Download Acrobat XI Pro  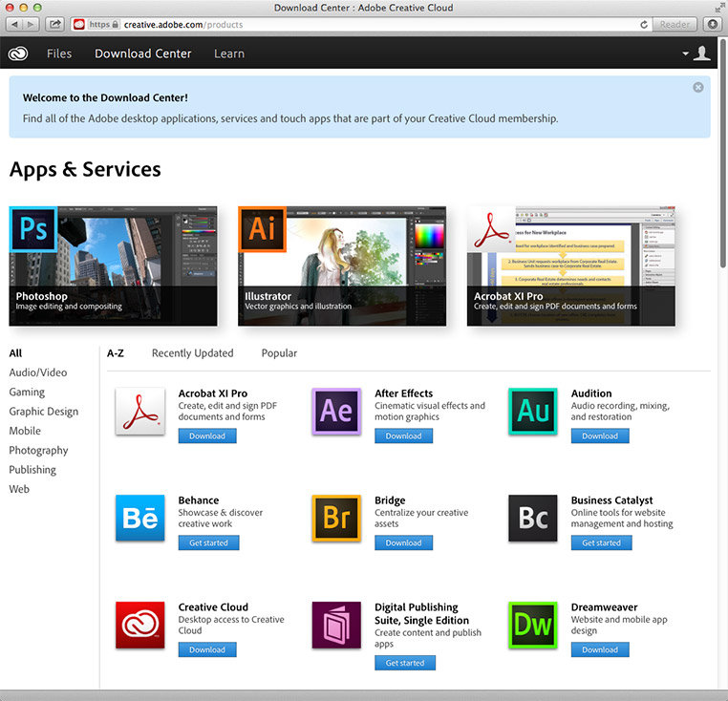pos(207,435)
